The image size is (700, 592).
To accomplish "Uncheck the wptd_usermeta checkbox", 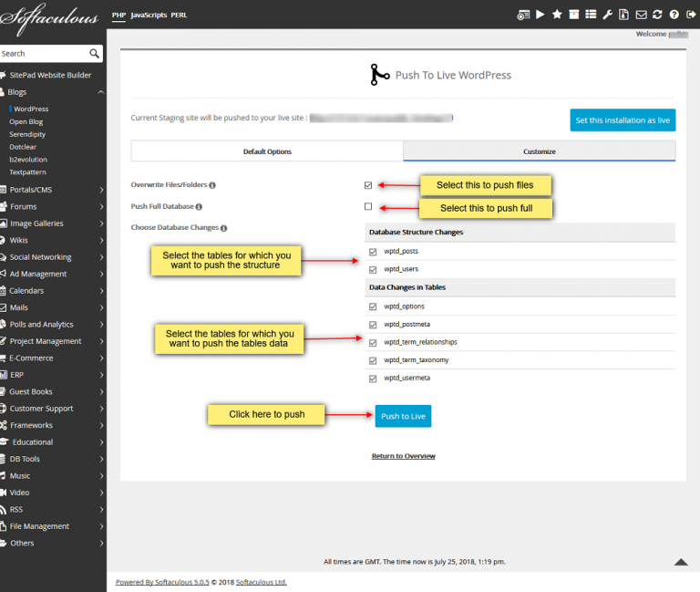I will click(373, 378).
